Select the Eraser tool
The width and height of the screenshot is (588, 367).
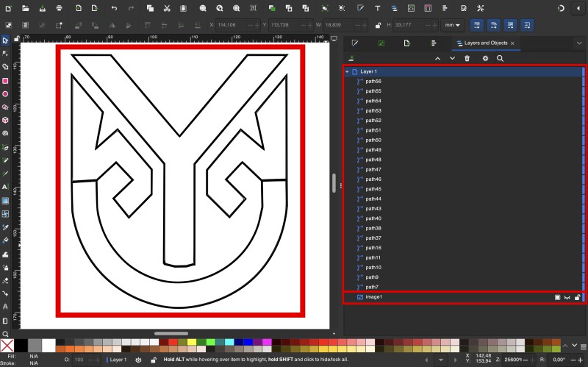click(x=5, y=280)
